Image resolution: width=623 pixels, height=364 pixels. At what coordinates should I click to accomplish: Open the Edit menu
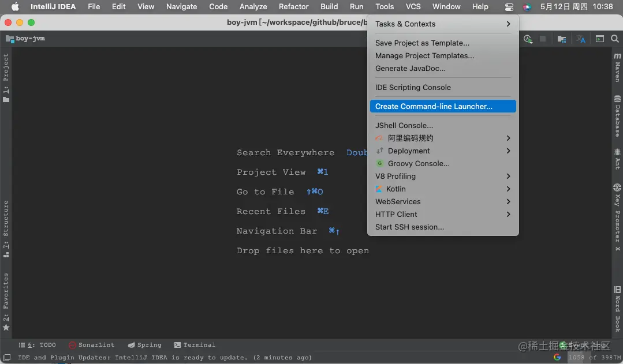click(x=118, y=7)
